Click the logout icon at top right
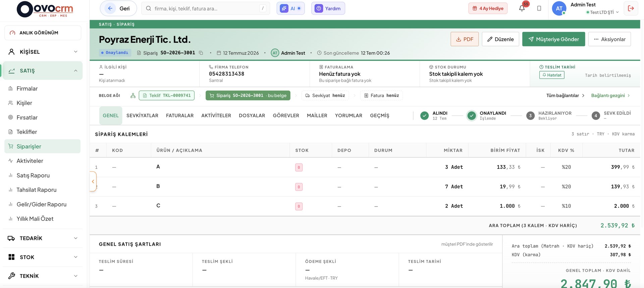 click(631, 8)
